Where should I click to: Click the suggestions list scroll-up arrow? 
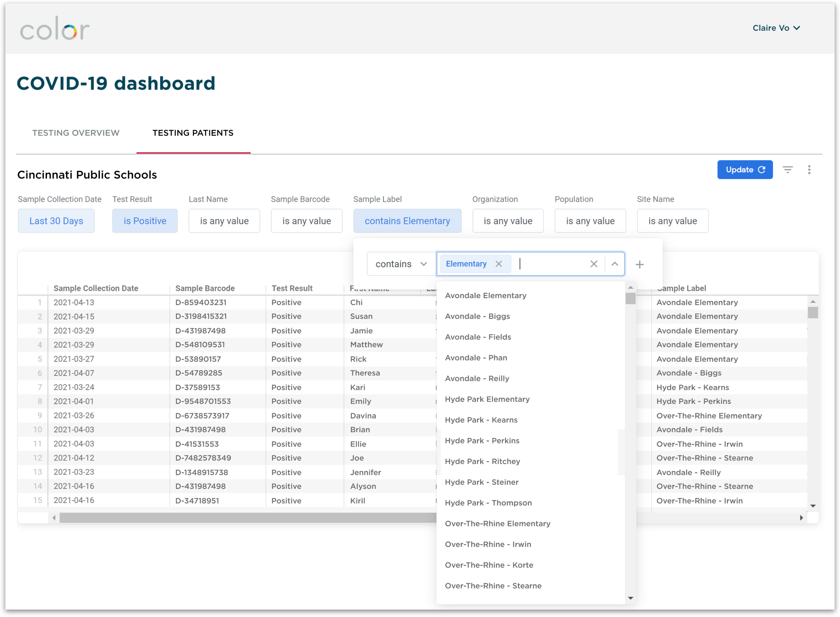[x=630, y=287]
